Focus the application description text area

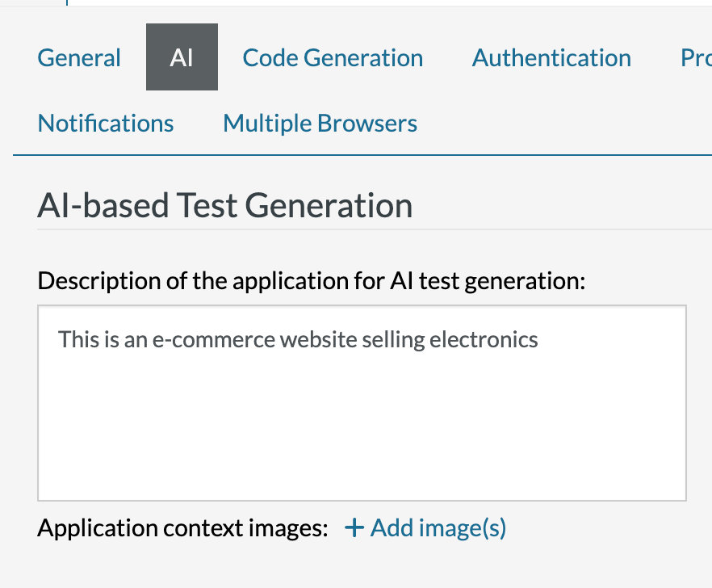(362, 403)
